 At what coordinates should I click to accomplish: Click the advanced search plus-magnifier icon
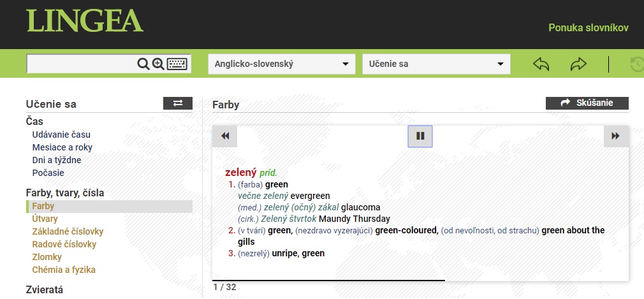coord(158,64)
